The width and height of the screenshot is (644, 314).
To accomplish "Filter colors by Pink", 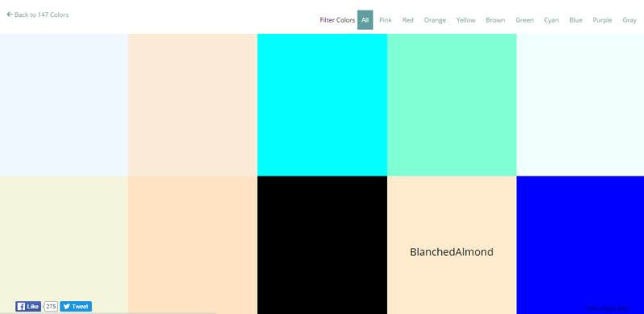I will click(386, 20).
